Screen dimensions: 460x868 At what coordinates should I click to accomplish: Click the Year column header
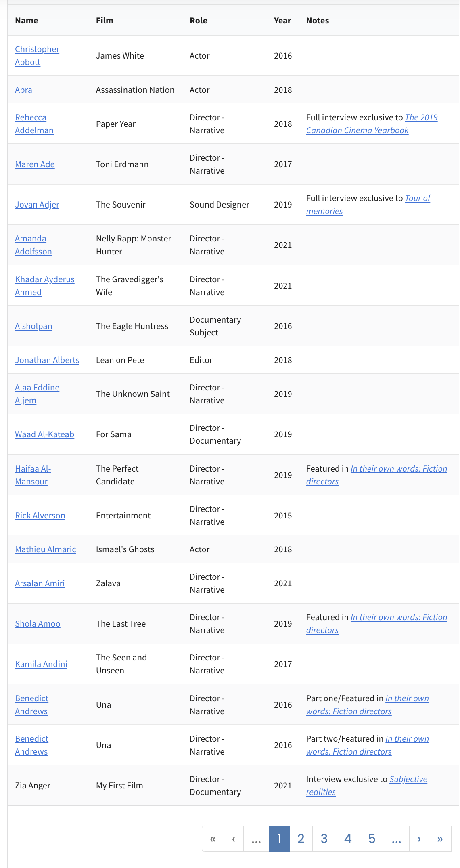282,21
